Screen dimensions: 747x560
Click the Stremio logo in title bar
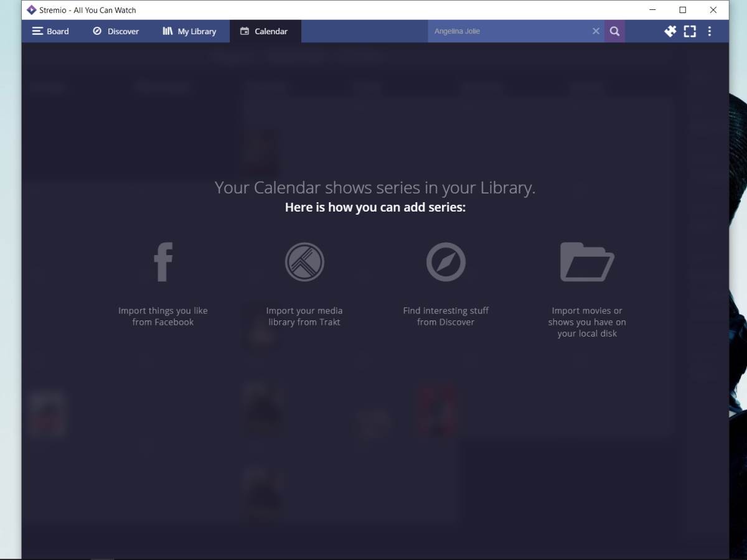(31, 10)
